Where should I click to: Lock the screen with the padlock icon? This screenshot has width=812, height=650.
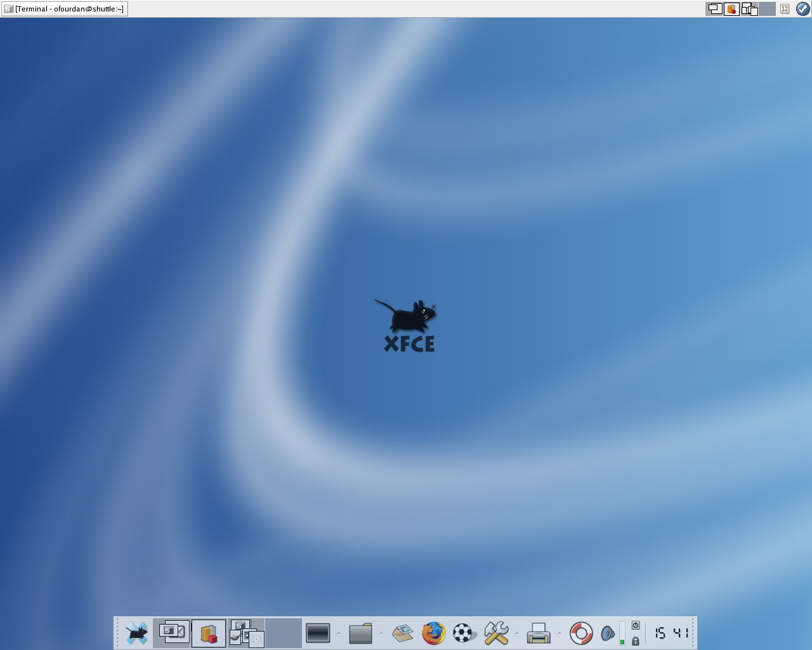pyautogui.click(x=636, y=641)
